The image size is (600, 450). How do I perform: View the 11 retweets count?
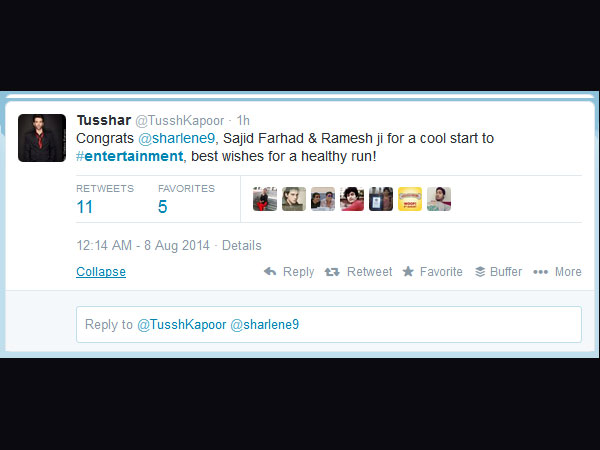pos(85,207)
